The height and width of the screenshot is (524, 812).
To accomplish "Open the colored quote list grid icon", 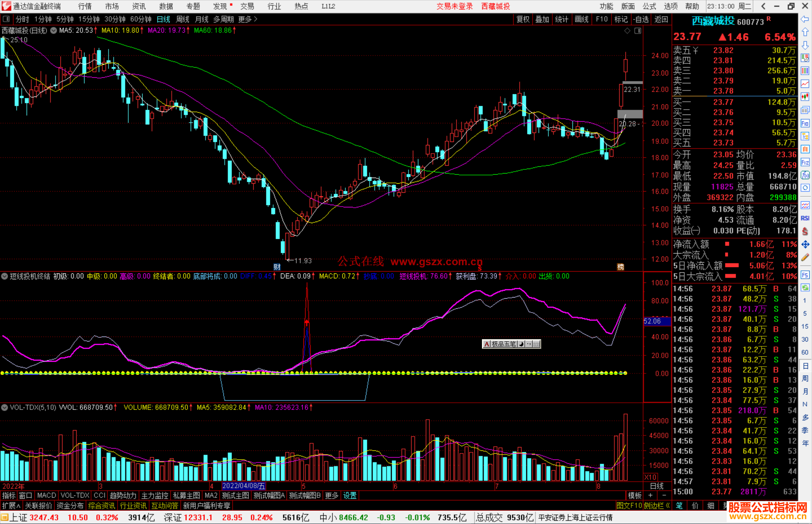I will 805,71.
